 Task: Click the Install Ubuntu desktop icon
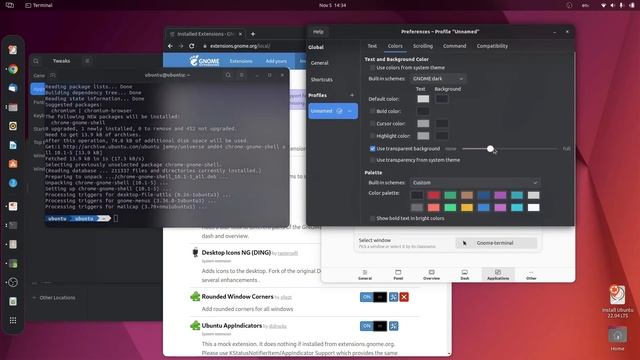tap(617, 302)
